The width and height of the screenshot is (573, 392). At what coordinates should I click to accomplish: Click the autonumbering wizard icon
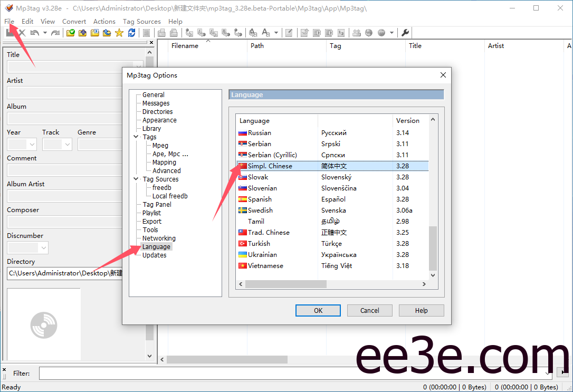(x=341, y=33)
